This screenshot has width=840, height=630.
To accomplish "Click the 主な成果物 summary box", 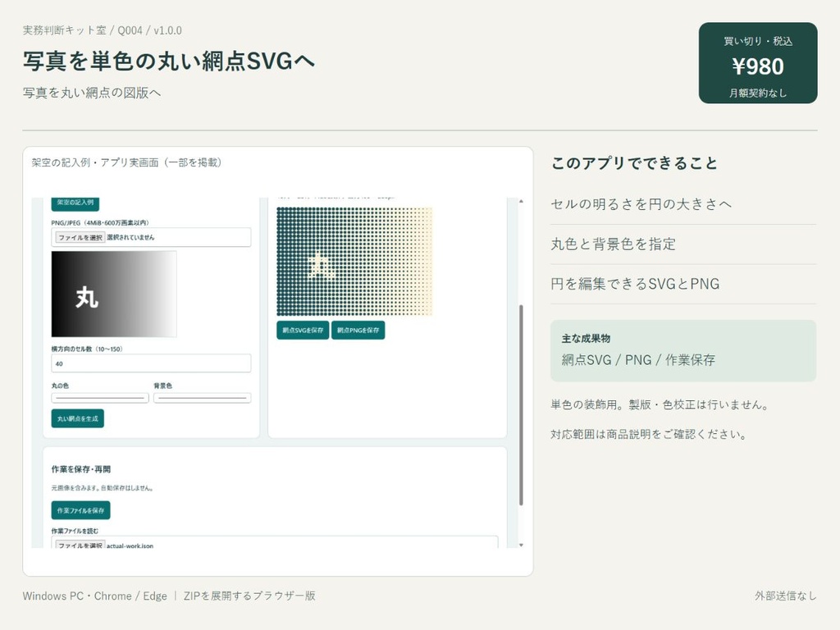I will pos(683,351).
